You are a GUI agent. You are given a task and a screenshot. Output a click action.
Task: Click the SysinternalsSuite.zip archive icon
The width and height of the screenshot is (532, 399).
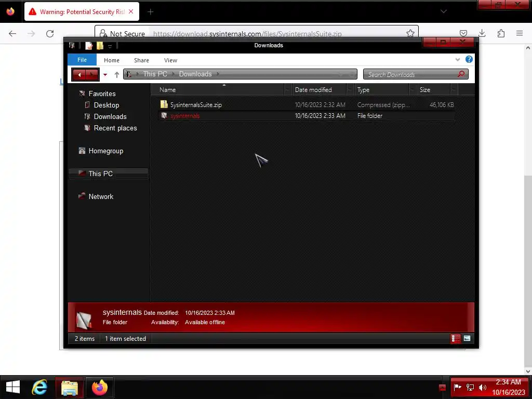164,104
